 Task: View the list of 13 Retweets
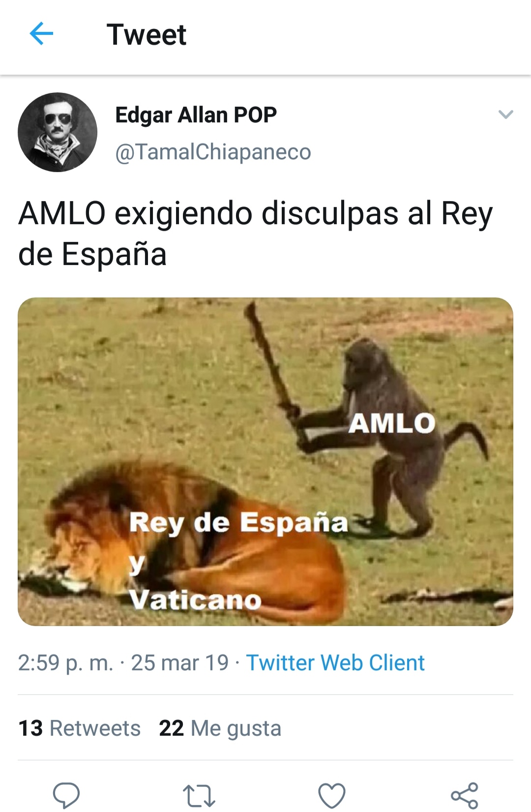[x=79, y=728]
